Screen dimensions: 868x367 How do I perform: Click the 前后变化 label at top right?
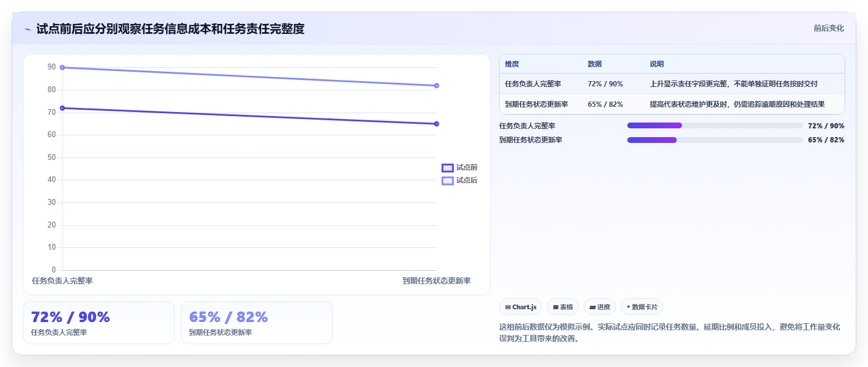pyautogui.click(x=829, y=28)
